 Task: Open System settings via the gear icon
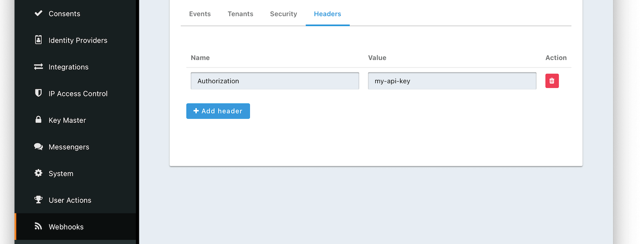click(38, 173)
